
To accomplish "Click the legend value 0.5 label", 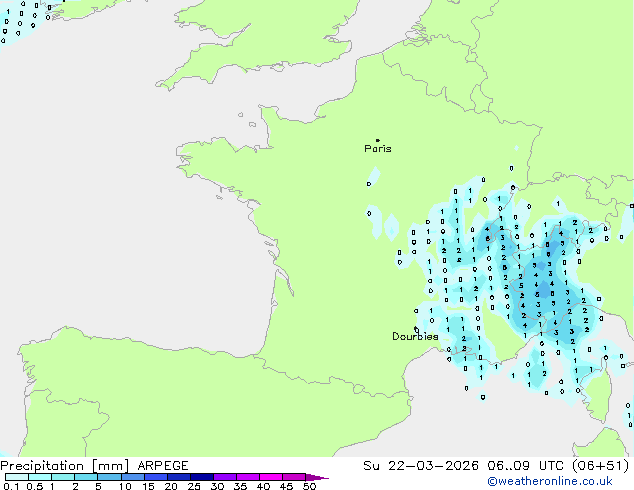I will (34, 486).
